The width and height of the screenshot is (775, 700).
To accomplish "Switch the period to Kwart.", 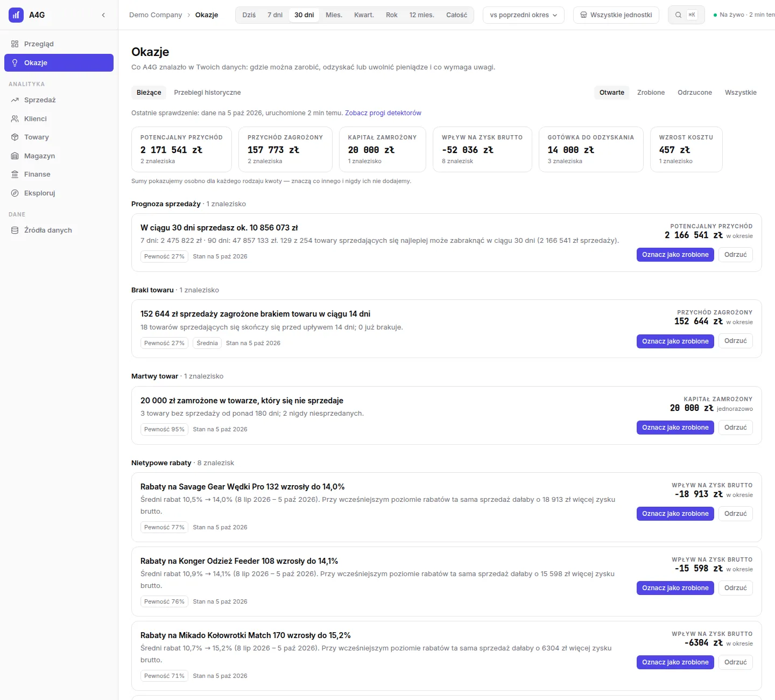I will [x=364, y=15].
